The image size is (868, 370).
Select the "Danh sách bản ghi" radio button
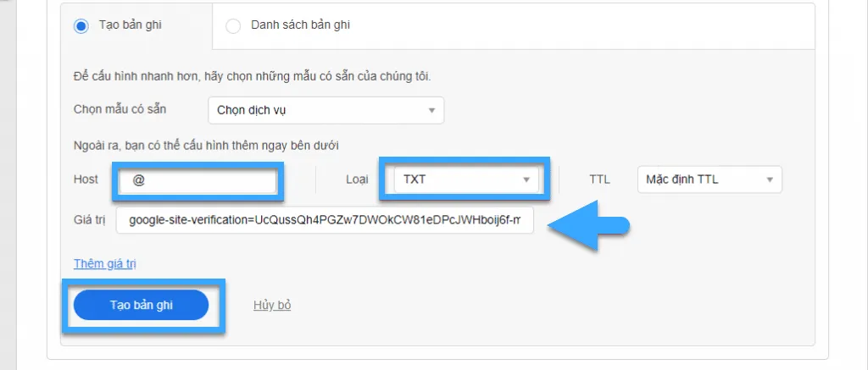click(233, 26)
